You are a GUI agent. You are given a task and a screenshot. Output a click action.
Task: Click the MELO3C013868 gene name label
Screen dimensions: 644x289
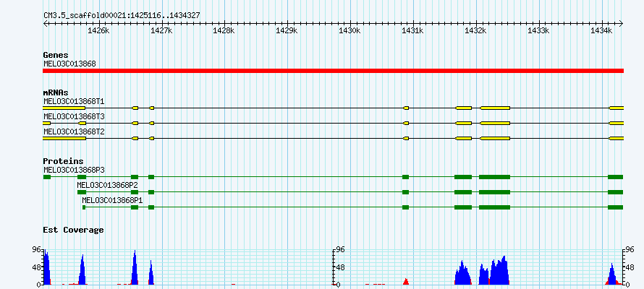click(69, 64)
